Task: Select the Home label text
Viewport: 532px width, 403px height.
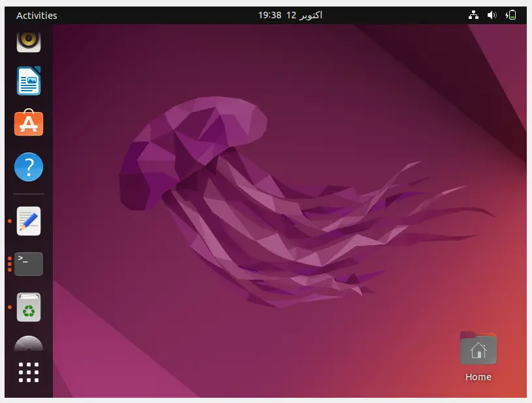Action: pyautogui.click(x=478, y=377)
